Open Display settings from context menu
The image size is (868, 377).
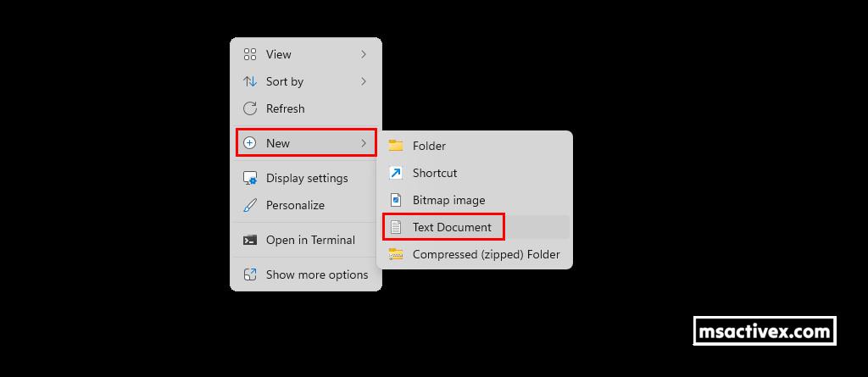307,178
